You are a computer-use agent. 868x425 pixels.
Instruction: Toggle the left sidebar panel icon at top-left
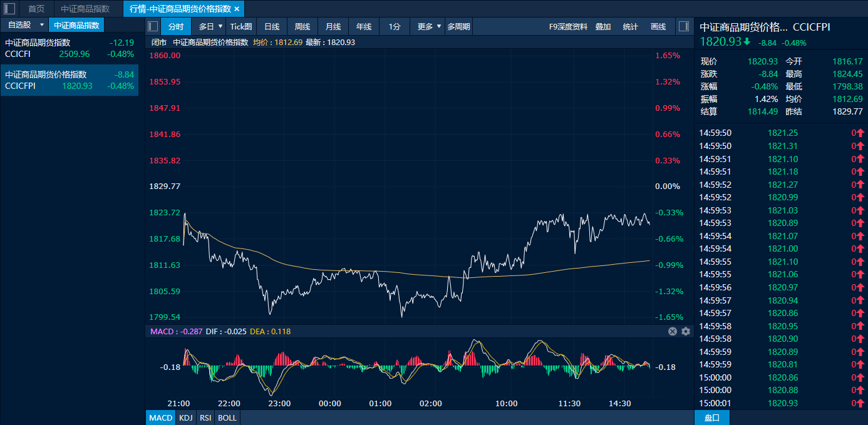click(9, 9)
